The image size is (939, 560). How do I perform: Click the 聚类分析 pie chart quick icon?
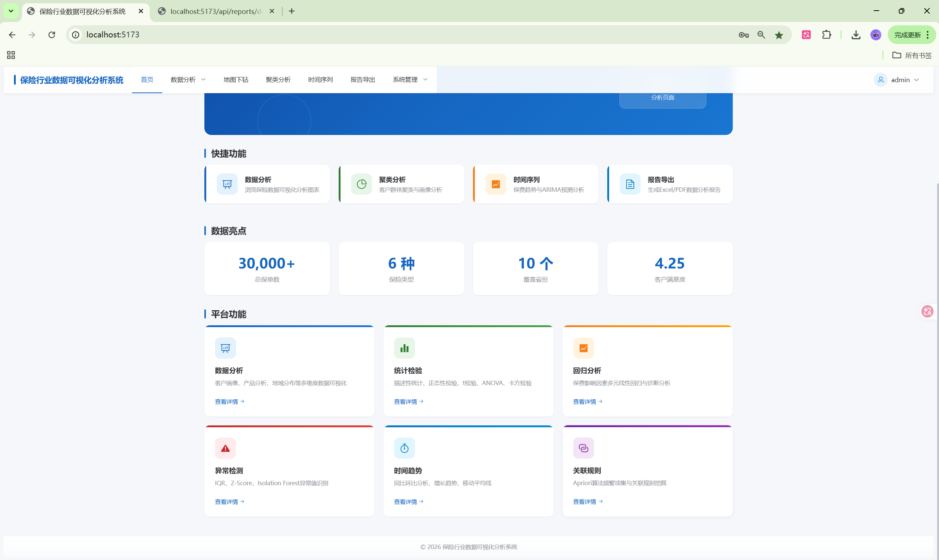(x=361, y=184)
